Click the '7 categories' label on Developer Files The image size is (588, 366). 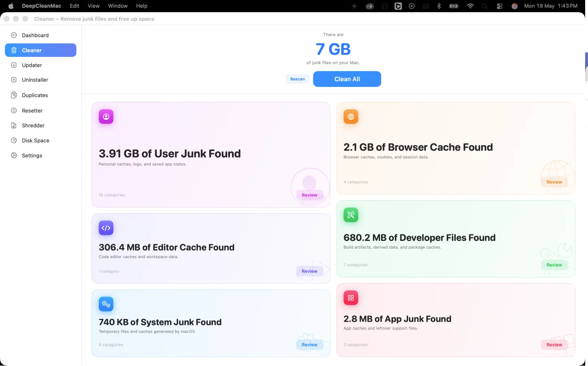click(356, 265)
